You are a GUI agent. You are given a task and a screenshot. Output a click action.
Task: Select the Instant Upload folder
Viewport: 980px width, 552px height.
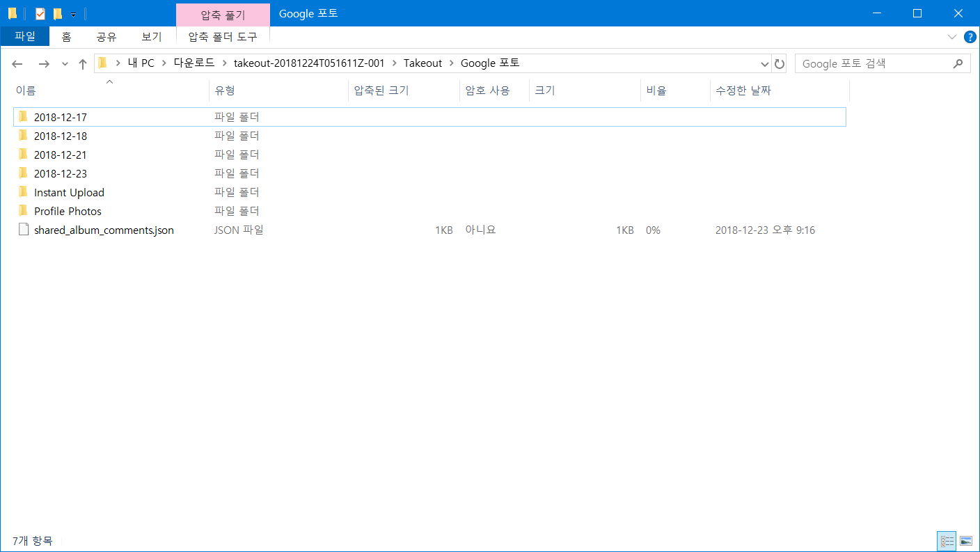coord(69,193)
